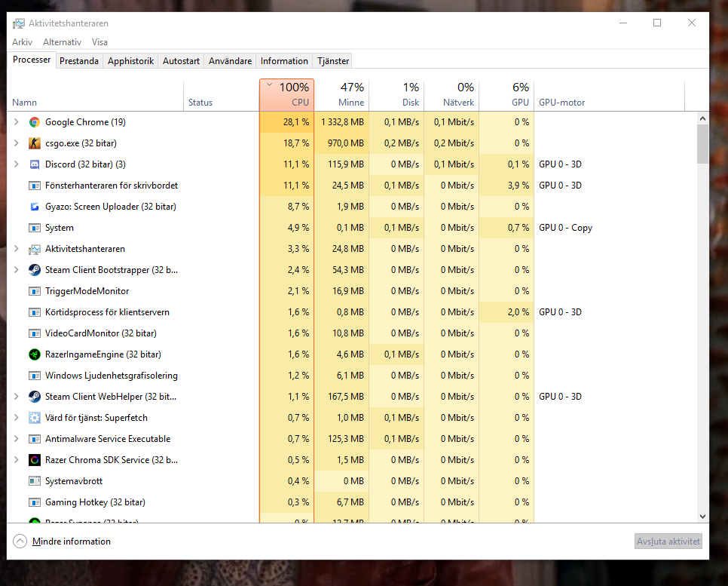Viewport: 728px width, 586px height.
Task: Sort by the Status column header
Action: (222, 95)
